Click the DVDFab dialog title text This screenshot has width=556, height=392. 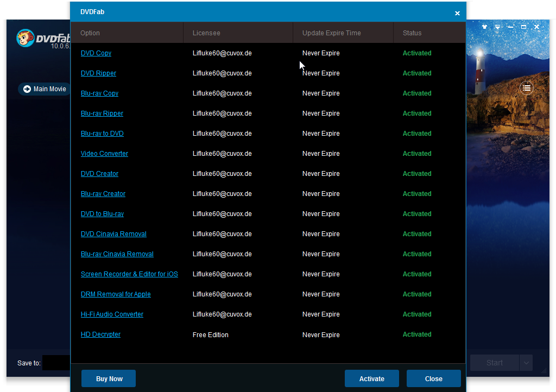92,12
